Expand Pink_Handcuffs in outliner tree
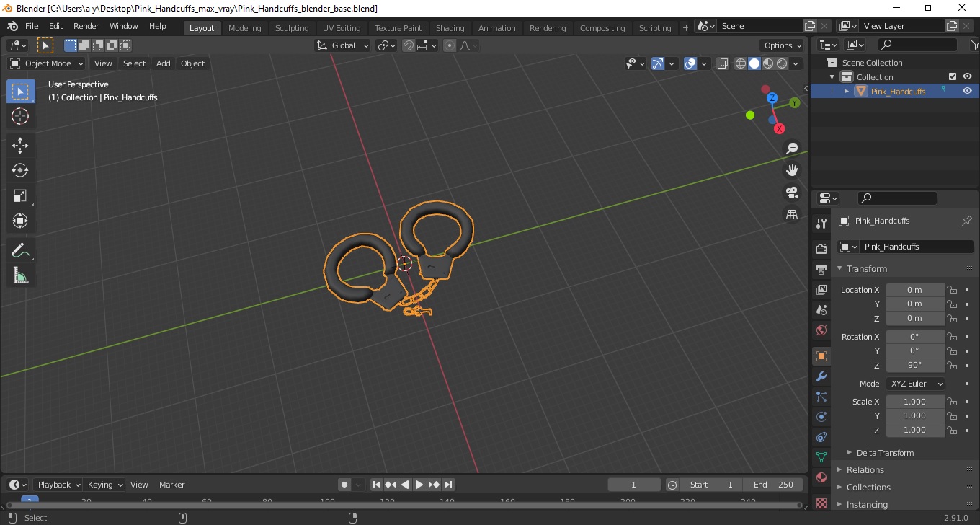This screenshot has width=980, height=525. (x=847, y=91)
